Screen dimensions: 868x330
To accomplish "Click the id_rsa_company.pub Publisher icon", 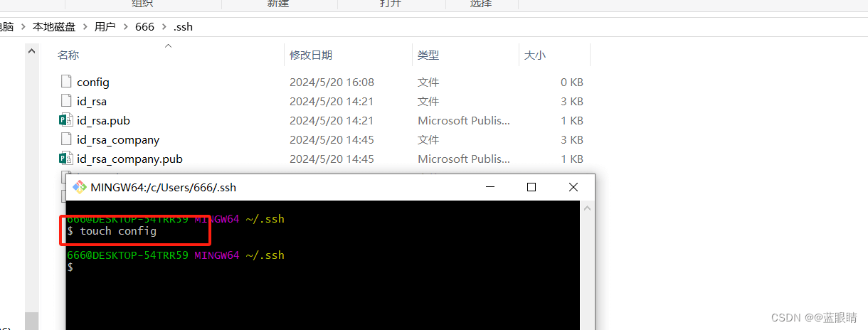I will coord(66,159).
